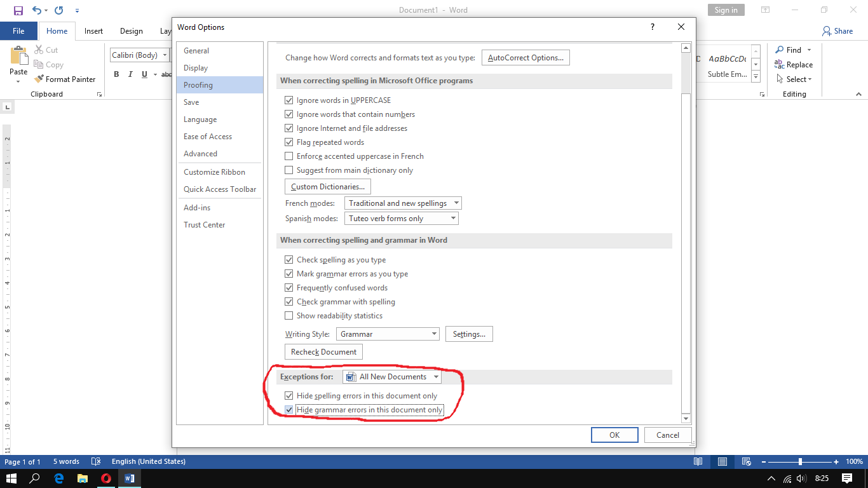Select the Advanced category in Word Options

219,154
